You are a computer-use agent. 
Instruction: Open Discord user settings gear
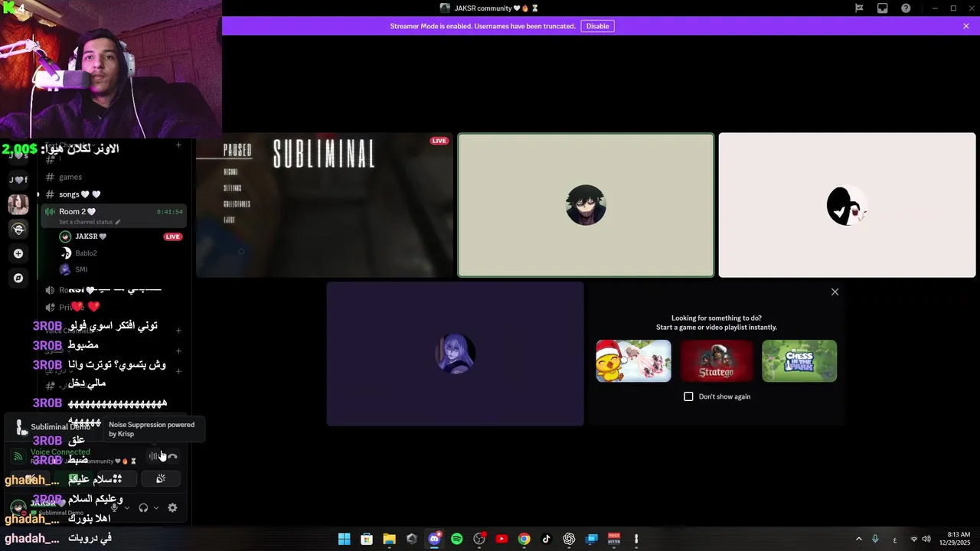coord(172,507)
